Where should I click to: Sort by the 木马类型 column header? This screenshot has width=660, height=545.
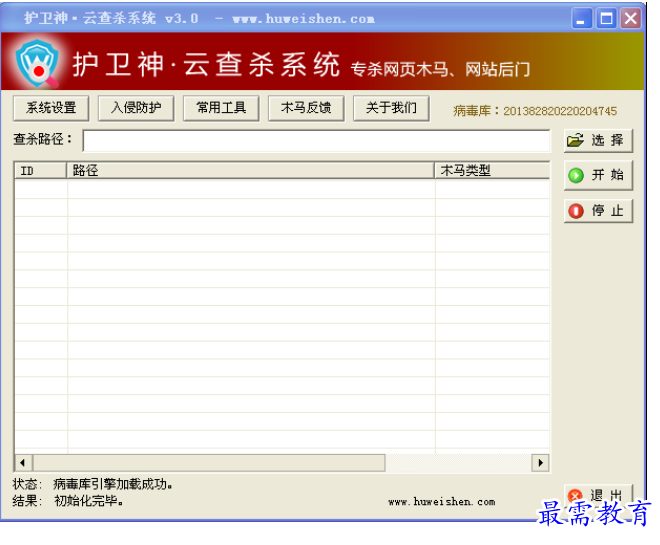pyautogui.click(x=492, y=170)
